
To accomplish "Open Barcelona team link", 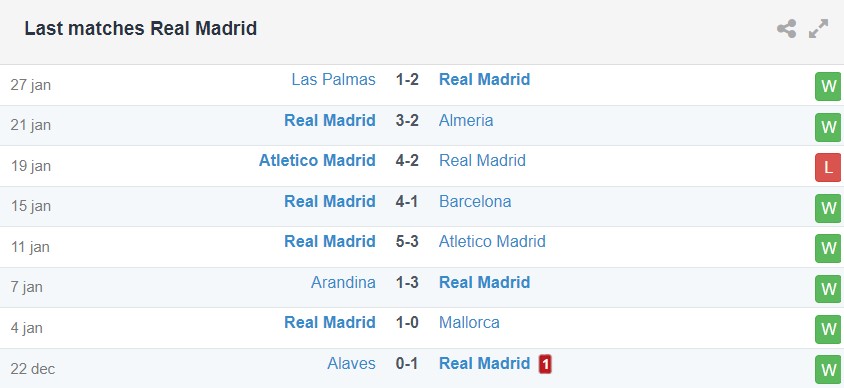I will (475, 201).
